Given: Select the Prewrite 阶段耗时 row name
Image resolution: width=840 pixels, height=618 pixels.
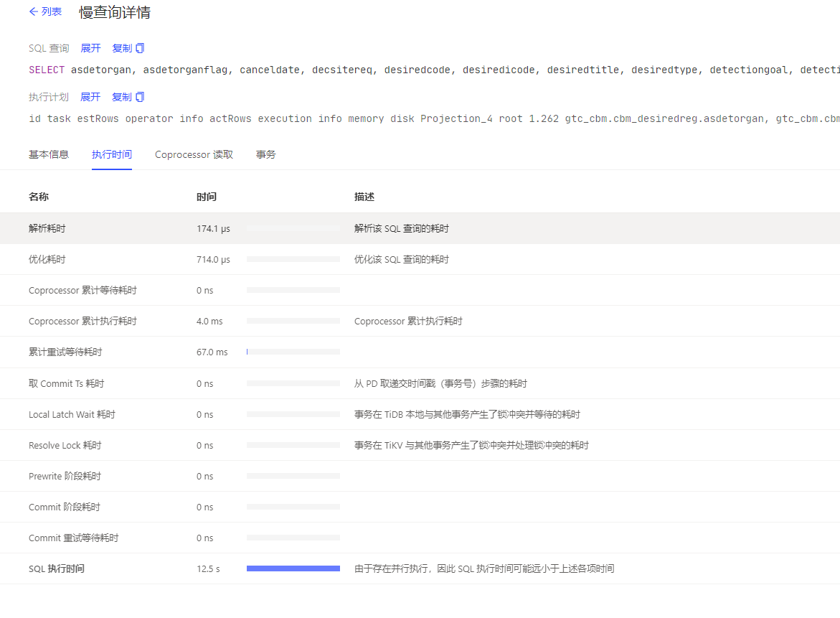Looking at the screenshot, I should 65,476.
